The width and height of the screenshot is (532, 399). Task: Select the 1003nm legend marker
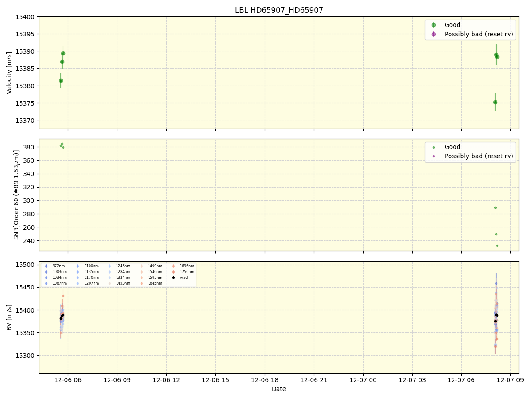(46, 272)
